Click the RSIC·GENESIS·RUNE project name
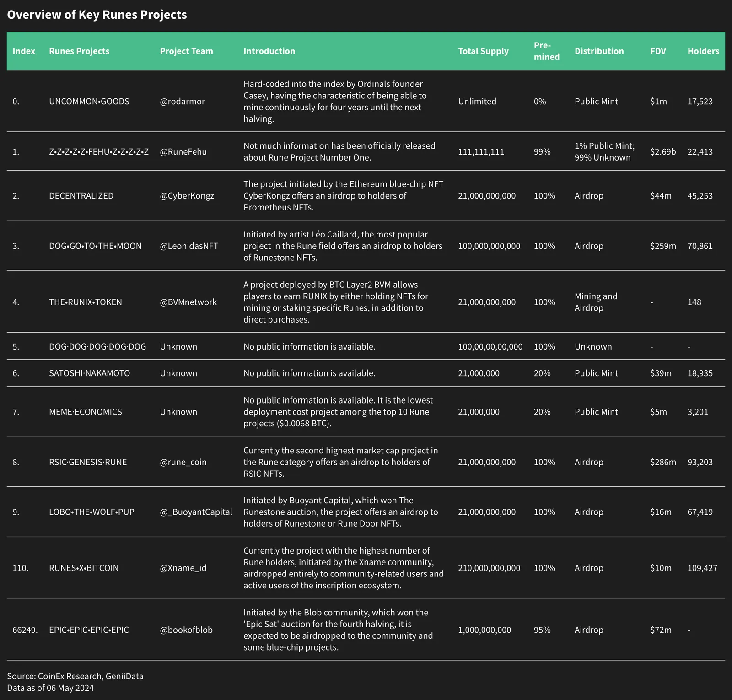The image size is (732, 700). tap(88, 462)
